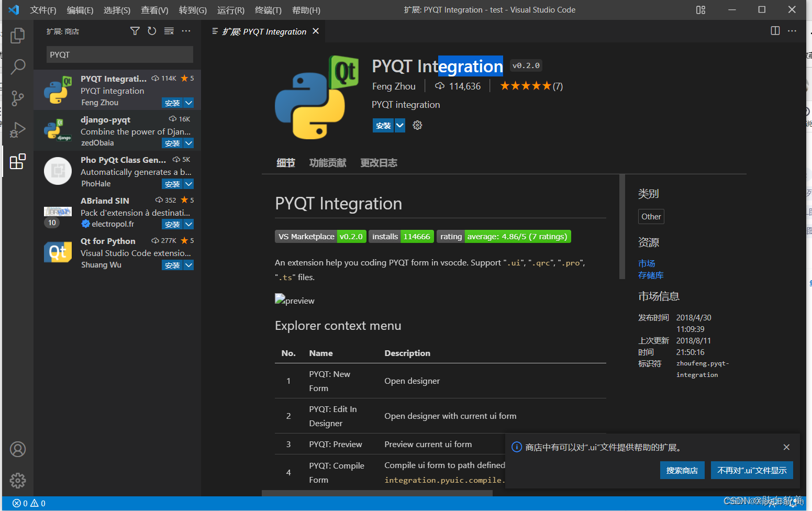Switch to the 更改日志 tab
This screenshot has width=812, height=511.
pos(379,163)
